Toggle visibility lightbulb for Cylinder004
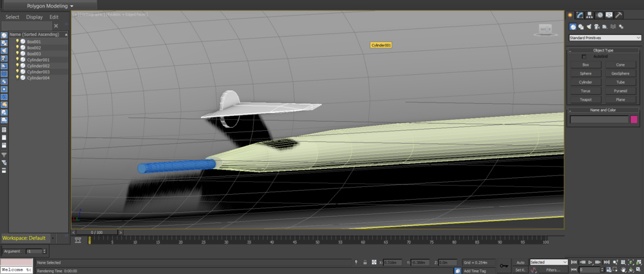 pyautogui.click(x=17, y=78)
